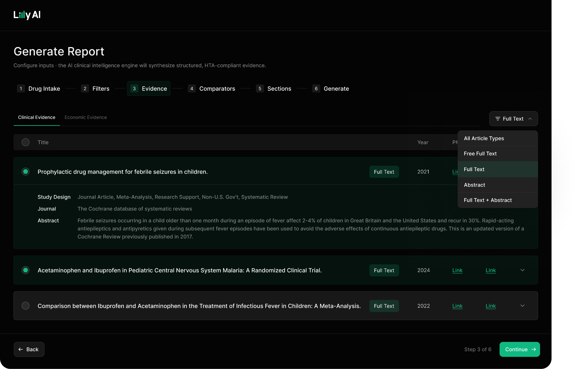Click the Lilly AI logo
Screen dimensions: 588x369
(27, 15)
